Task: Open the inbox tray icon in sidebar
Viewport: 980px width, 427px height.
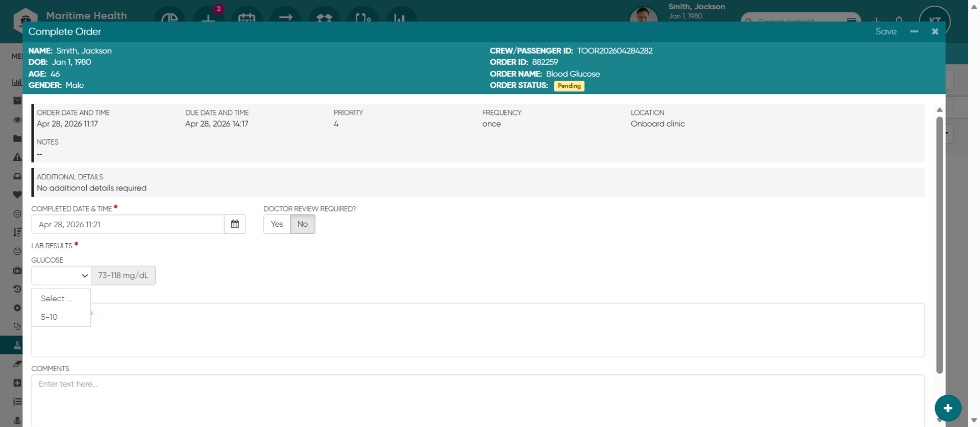Action: pos(17,176)
